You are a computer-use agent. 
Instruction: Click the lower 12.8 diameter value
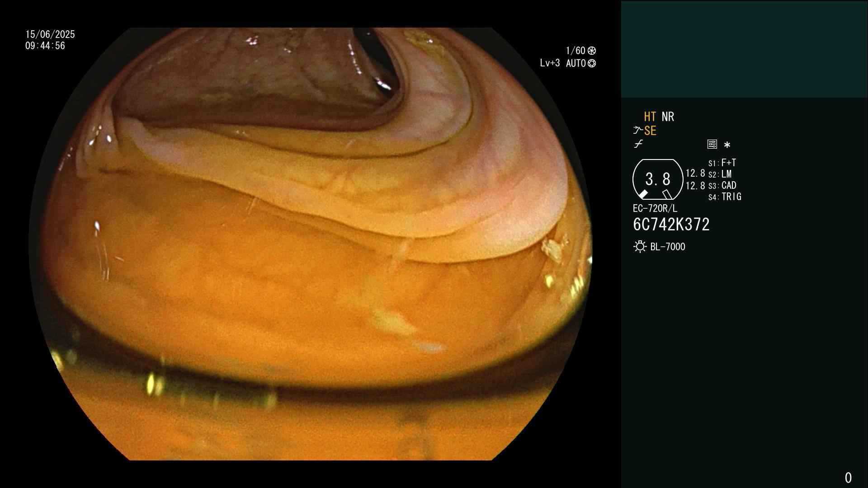(x=695, y=186)
